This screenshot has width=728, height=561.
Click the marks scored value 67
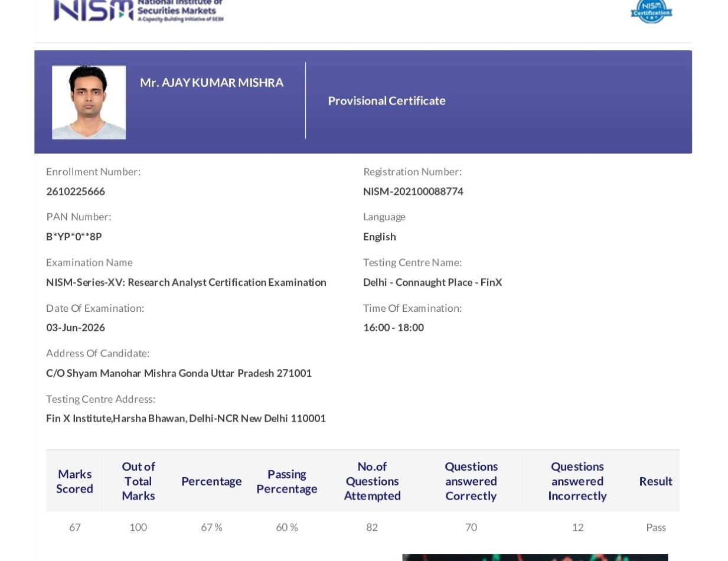click(x=74, y=527)
